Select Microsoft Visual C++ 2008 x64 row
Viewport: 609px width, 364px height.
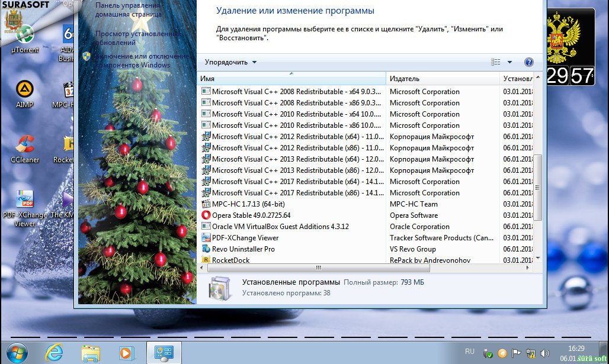point(365,92)
